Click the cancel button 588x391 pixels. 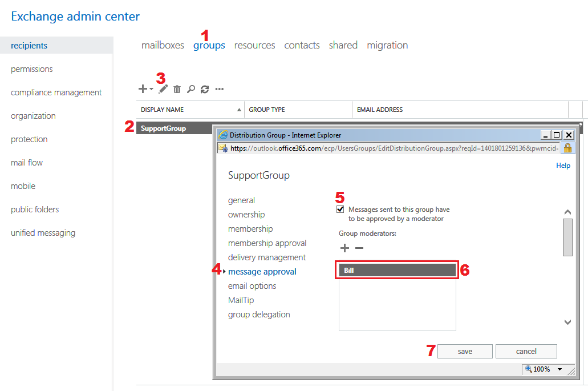[x=526, y=351]
